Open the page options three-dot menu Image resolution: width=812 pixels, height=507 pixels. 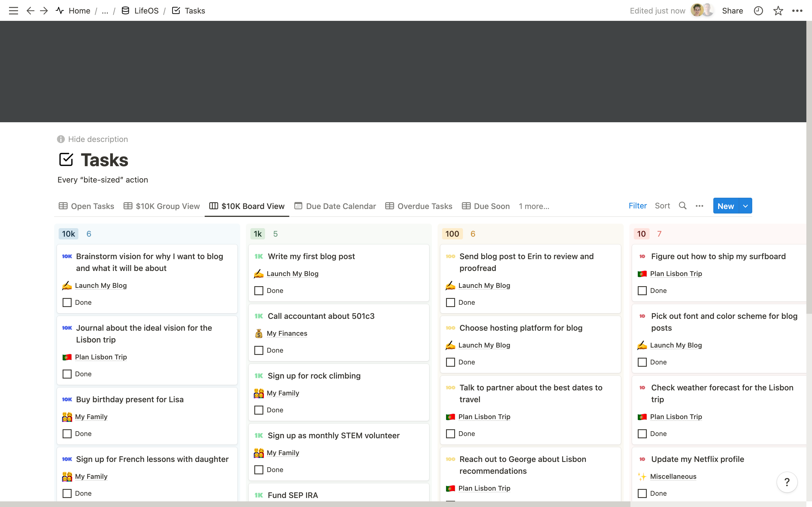coord(797,11)
